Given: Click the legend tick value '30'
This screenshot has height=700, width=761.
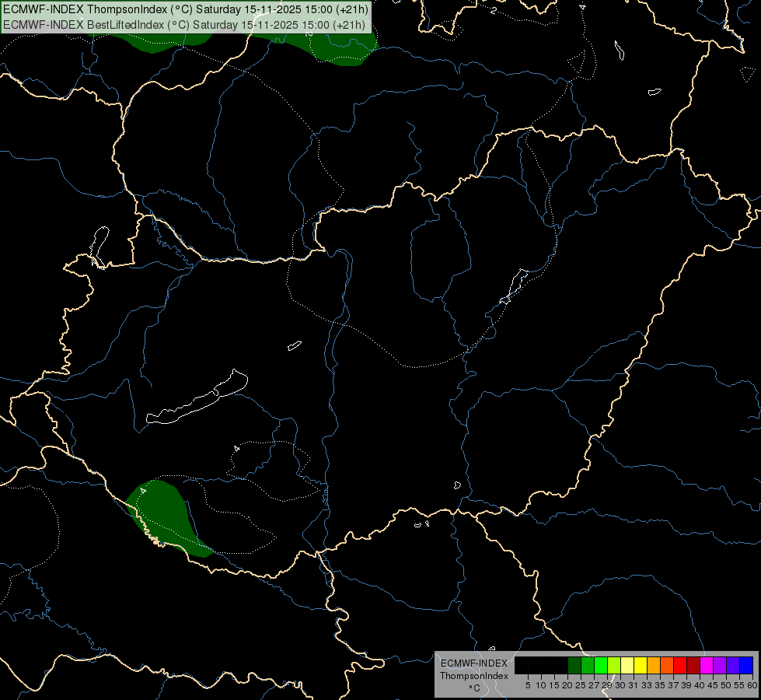Looking at the screenshot, I should (620, 685).
